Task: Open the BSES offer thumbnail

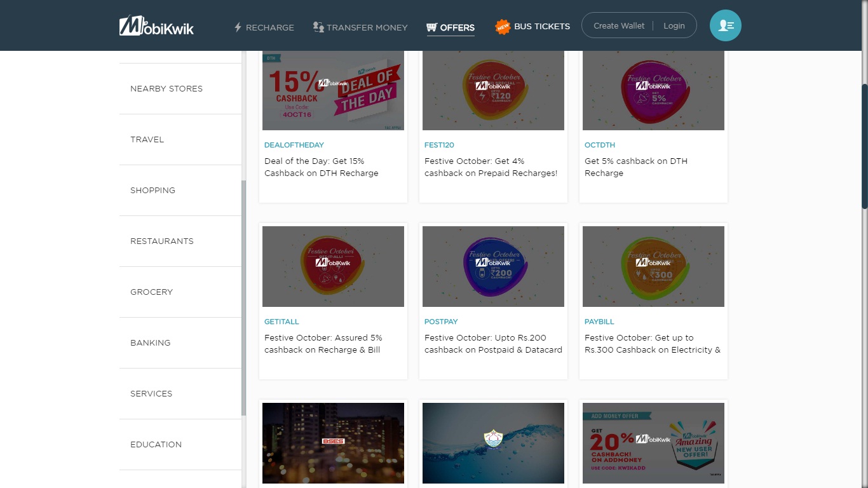Action: click(x=333, y=442)
